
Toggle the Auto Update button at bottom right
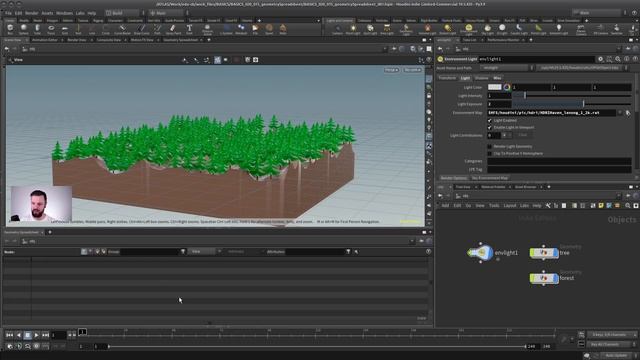(616, 356)
